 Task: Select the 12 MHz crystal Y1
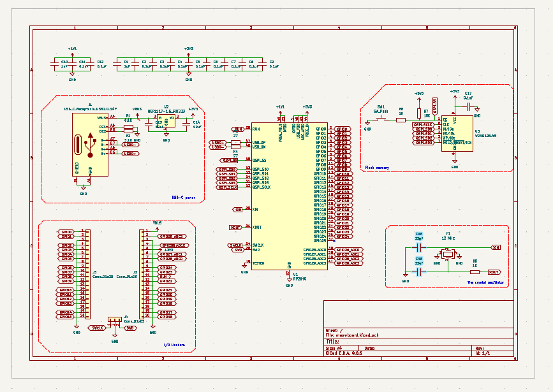click(448, 254)
